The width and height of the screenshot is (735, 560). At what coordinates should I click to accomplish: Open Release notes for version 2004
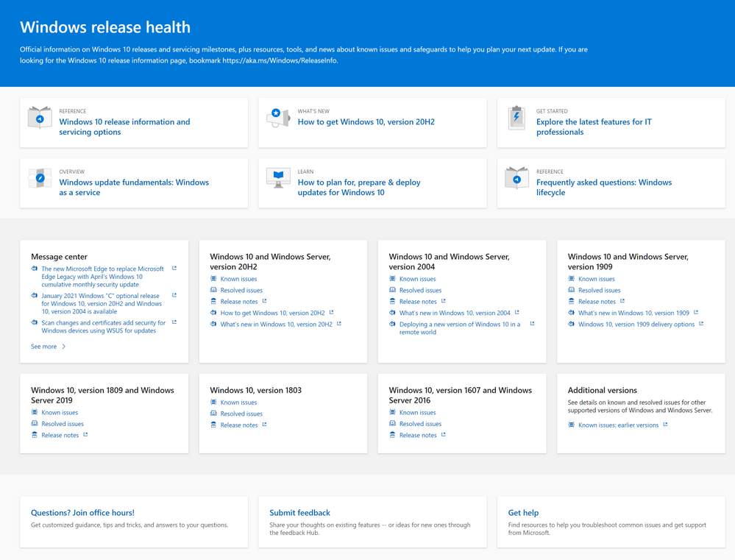[418, 302]
